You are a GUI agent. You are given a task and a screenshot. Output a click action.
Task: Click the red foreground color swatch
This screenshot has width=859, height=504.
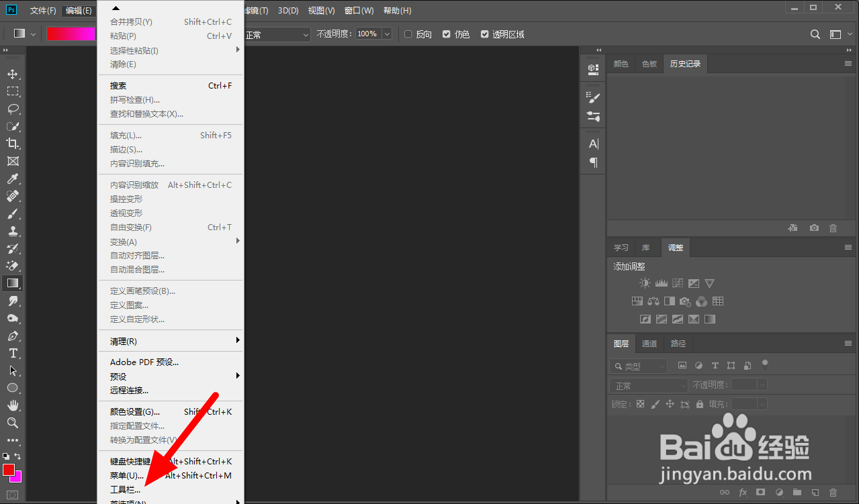(8, 469)
